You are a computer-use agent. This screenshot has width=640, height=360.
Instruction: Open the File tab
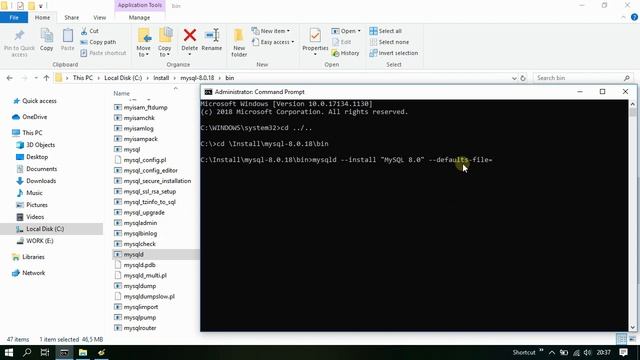coord(14,18)
